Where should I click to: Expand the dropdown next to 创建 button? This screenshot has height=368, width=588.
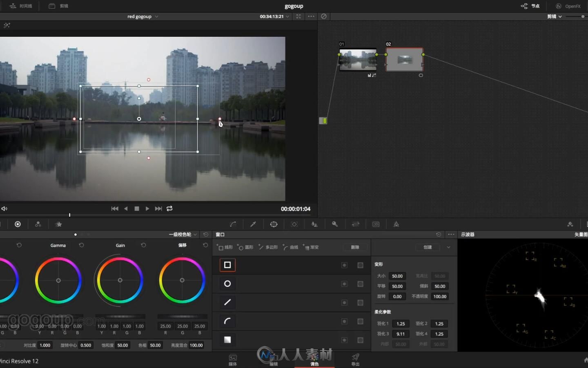coord(448,247)
